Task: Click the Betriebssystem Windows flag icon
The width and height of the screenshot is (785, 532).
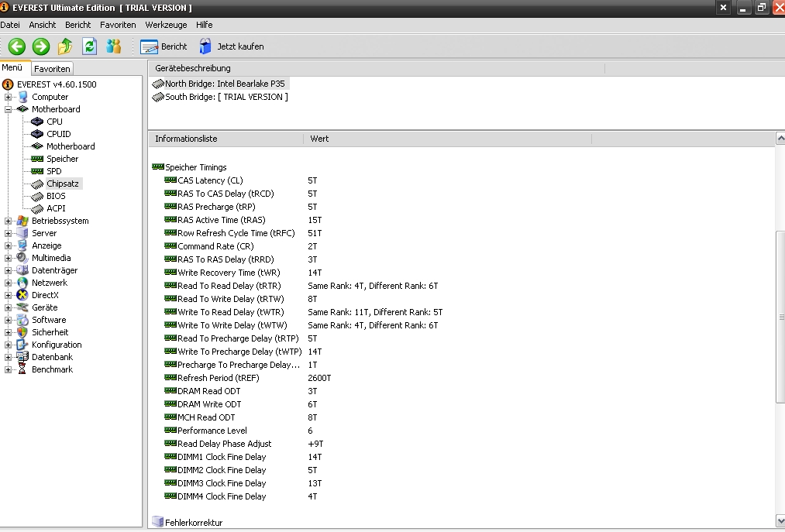Action: 22,221
